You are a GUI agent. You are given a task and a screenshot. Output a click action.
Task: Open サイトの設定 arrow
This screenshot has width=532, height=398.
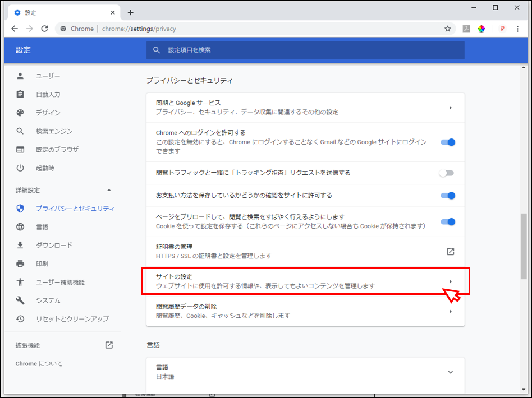tap(450, 281)
